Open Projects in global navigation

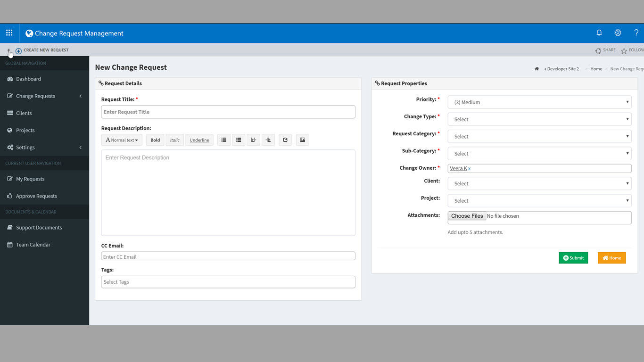pos(44,130)
